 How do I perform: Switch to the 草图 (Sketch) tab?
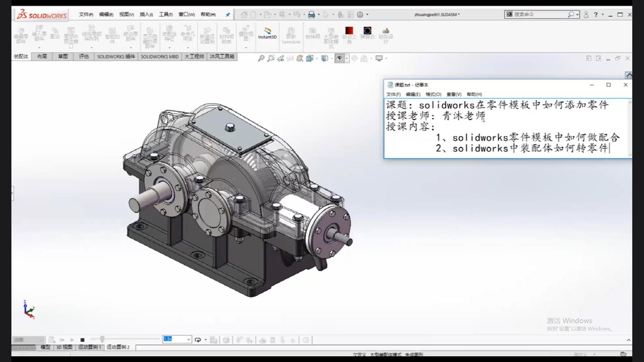tap(63, 56)
